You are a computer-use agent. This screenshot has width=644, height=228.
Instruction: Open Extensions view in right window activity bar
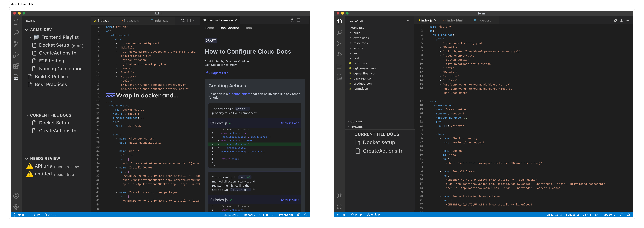[339, 66]
